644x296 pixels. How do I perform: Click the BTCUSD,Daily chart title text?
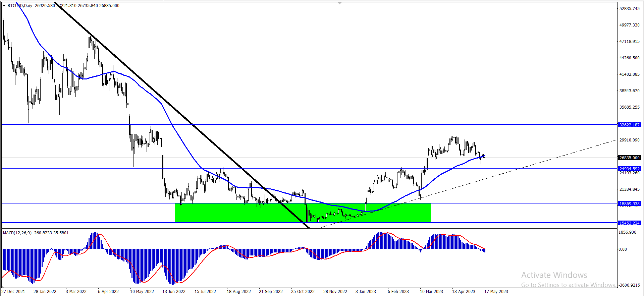20,6
